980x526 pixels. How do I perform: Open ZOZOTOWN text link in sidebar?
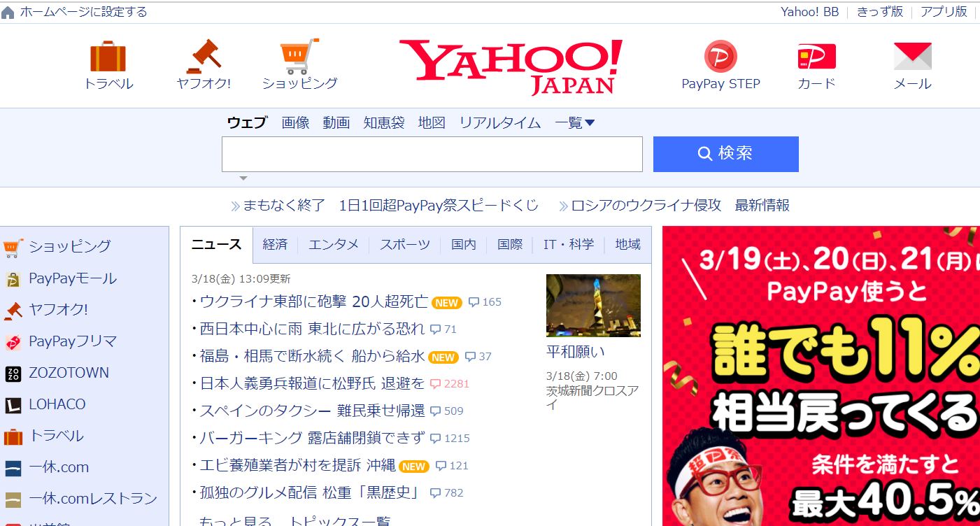pyautogui.click(x=69, y=374)
